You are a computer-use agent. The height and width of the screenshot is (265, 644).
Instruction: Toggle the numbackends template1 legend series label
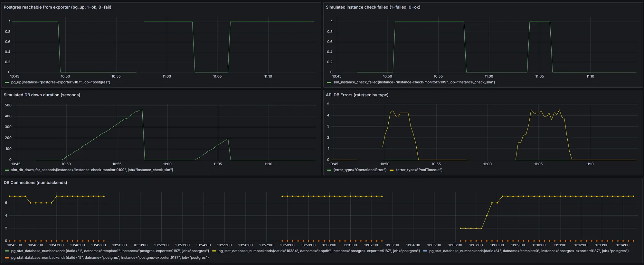pos(110,251)
